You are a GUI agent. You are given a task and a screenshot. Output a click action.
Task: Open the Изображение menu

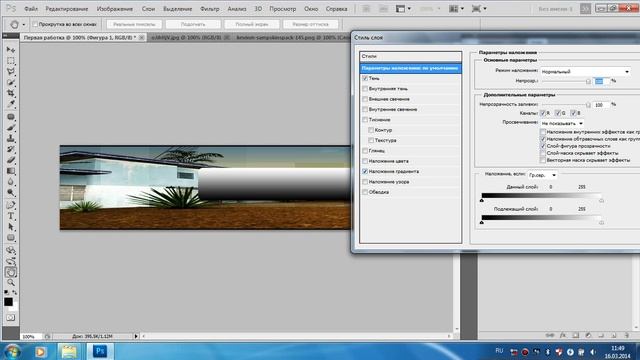115,9
